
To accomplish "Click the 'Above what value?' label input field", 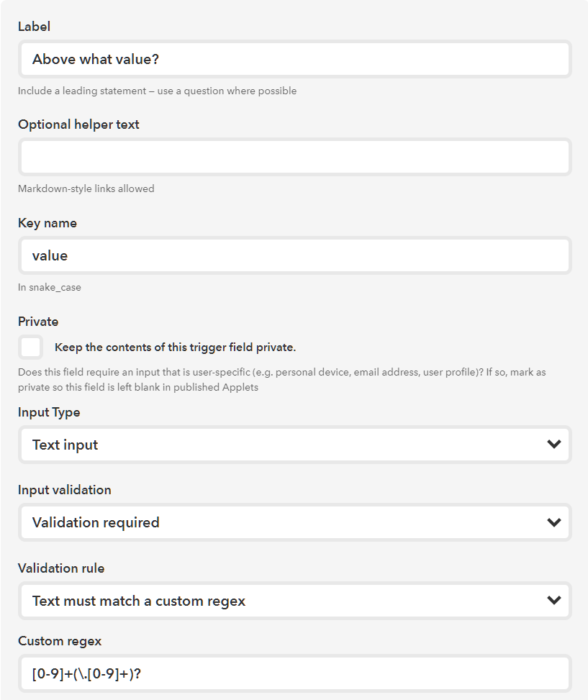I will pyautogui.click(x=294, y=59).
